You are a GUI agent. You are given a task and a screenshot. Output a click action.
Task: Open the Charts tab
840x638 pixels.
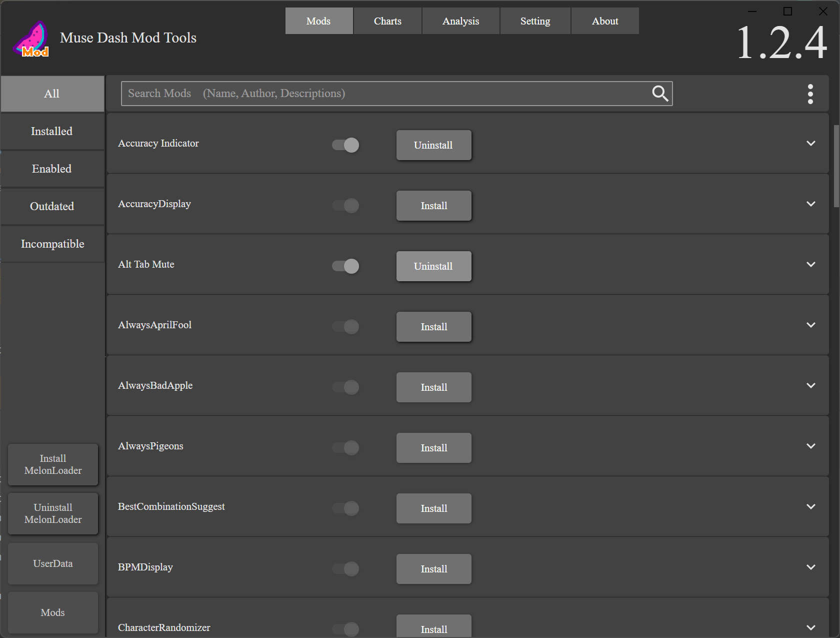tap(387, 21)
